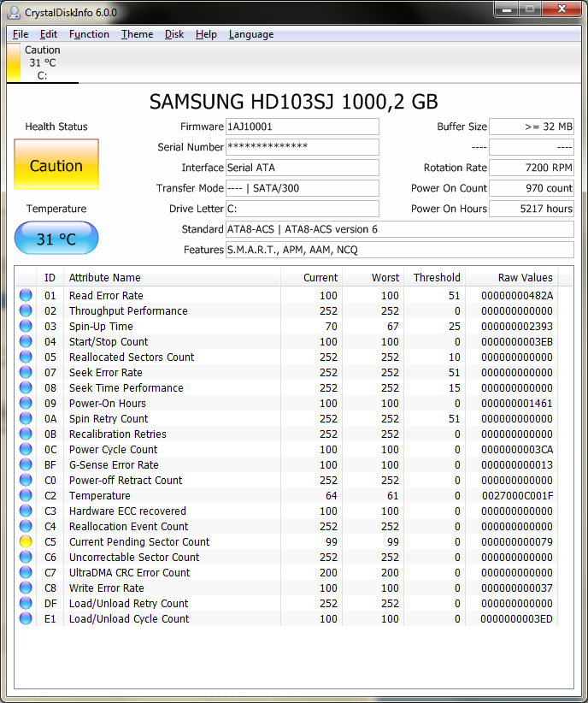Click the blue status icon for Spin Retry Count
The height and width of the screenshot is (703, 588).
click(26, 419)
